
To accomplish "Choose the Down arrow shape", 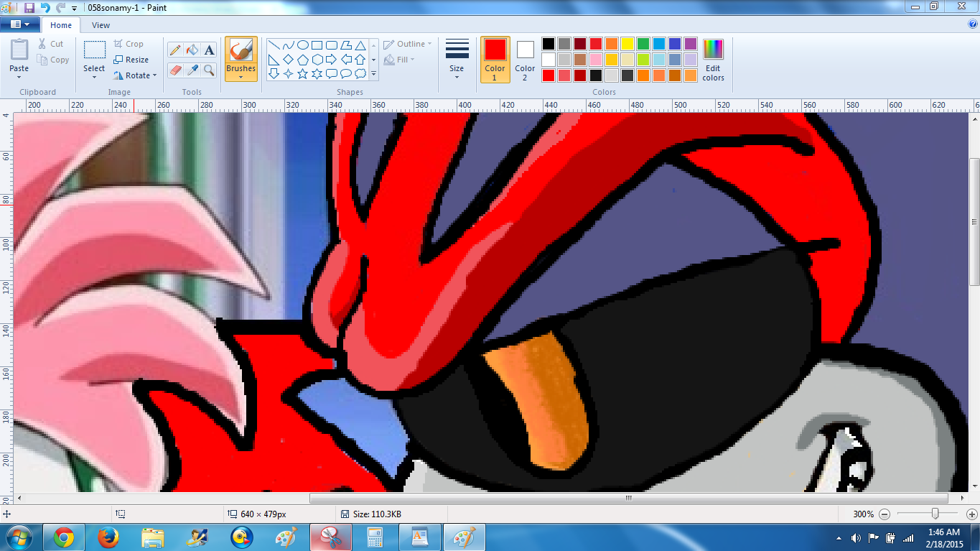I will pos(274,73).
